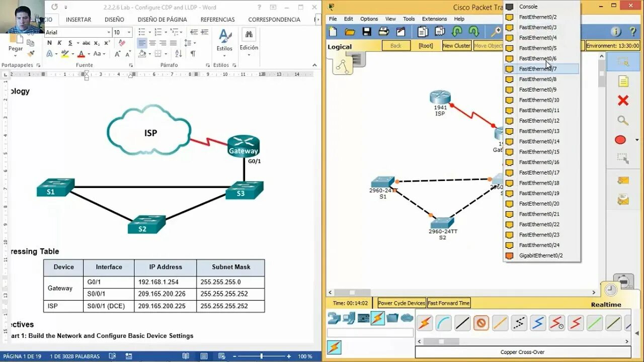644x362 pixels.
Task: Choose the Console cable connection
Action: point(444,323)
